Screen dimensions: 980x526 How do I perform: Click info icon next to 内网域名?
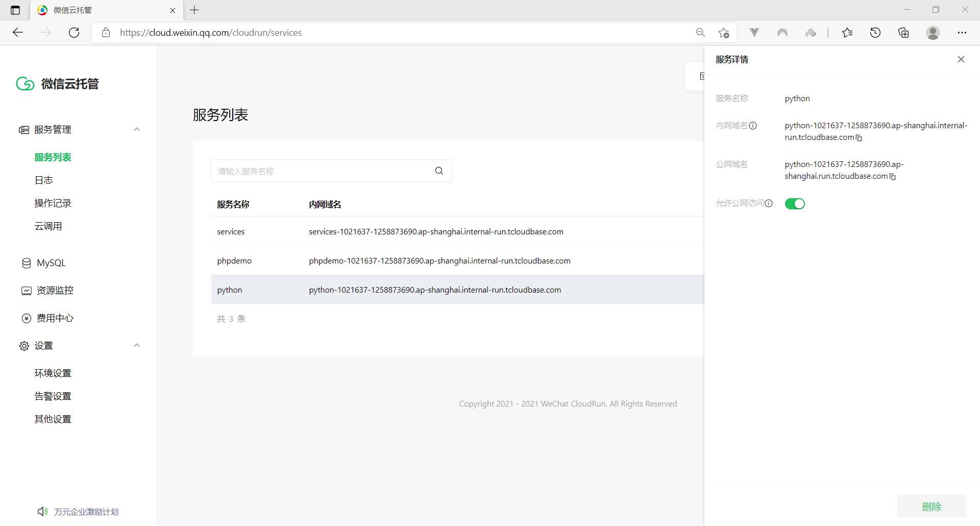[x=753, y=126]
